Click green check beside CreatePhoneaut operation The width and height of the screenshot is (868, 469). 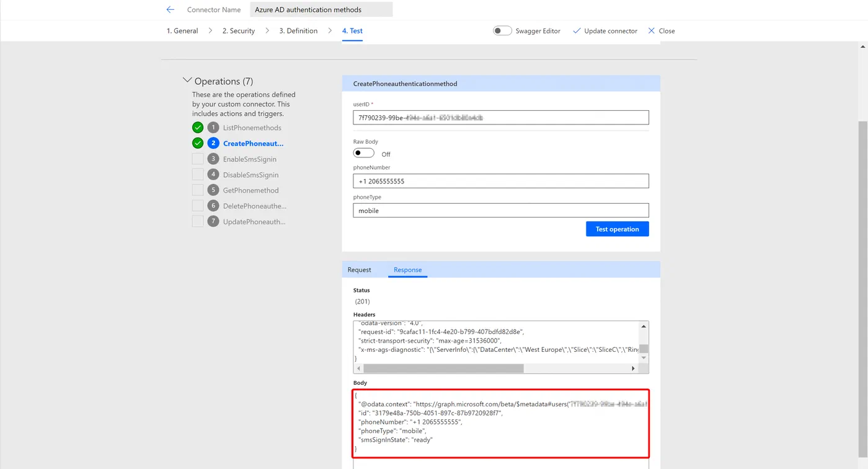198,143
